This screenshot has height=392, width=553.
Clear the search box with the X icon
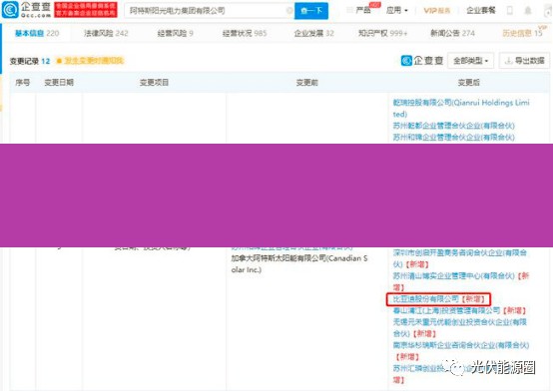289,11
